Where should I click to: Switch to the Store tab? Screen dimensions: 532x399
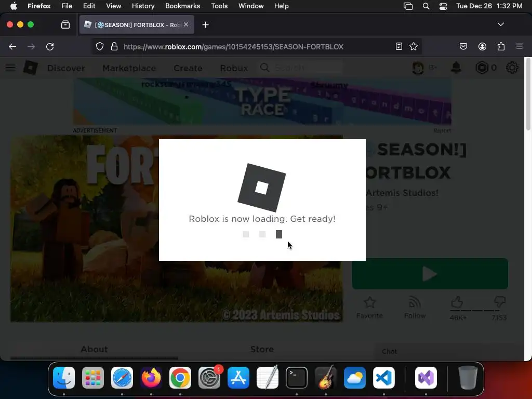tap(262, 349)
